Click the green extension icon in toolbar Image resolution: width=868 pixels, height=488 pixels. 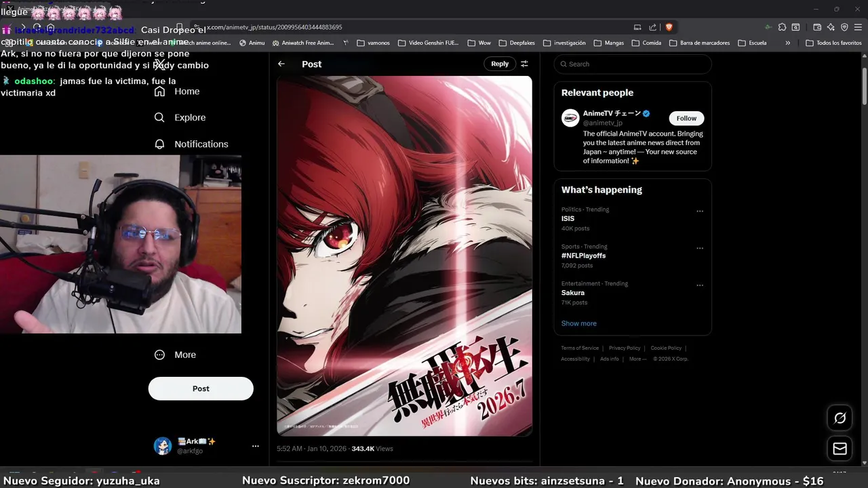click(768, 27)
